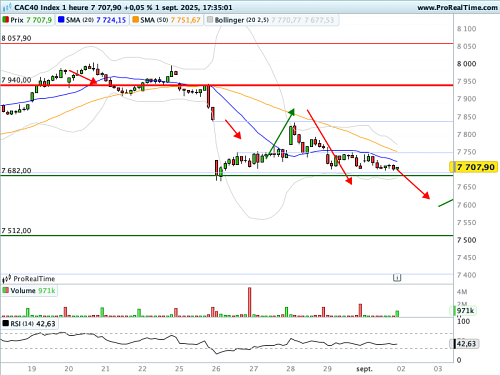Click the yellow 7 707,90 price tag

click(474, 167)
